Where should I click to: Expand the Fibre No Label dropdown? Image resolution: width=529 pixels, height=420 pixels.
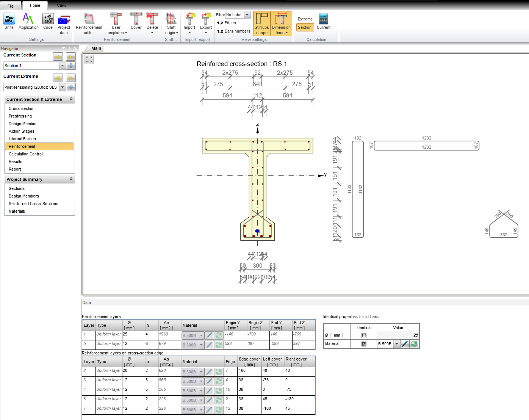[x=247, y=15]
